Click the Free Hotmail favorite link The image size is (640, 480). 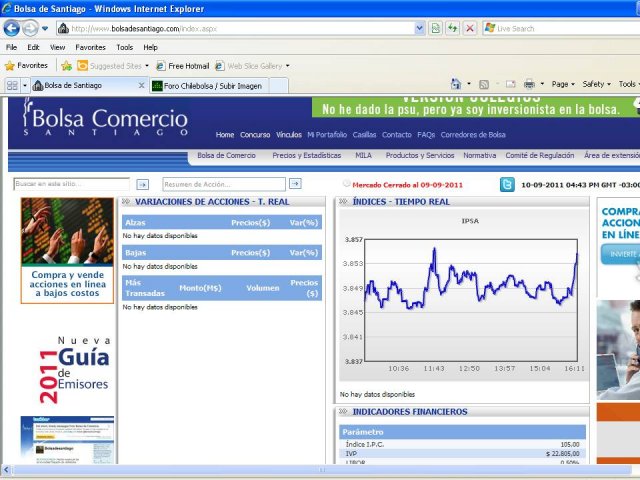[x=183, y=66]
